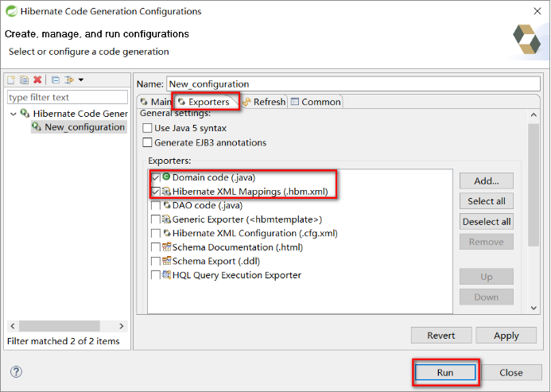This screenshot has height=392, width=551.
Task: Click left panel scroll left arrow
Action: click(13, 326)
